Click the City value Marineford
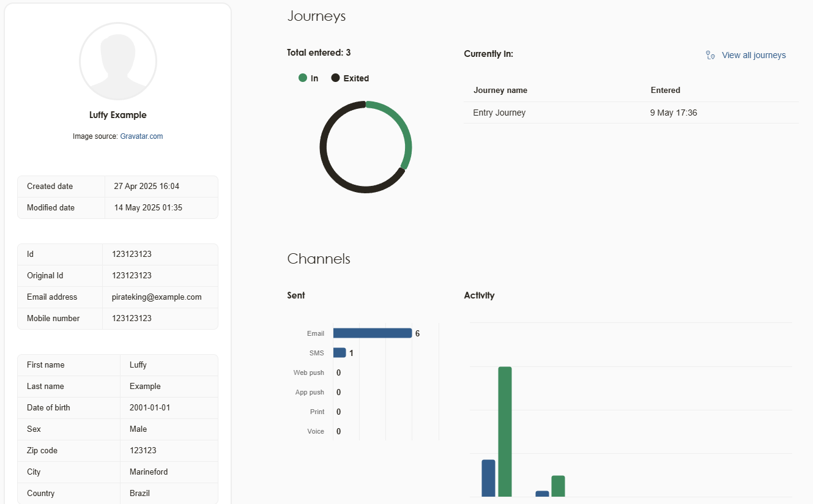813x504 pixels. [x=149, y=472]
